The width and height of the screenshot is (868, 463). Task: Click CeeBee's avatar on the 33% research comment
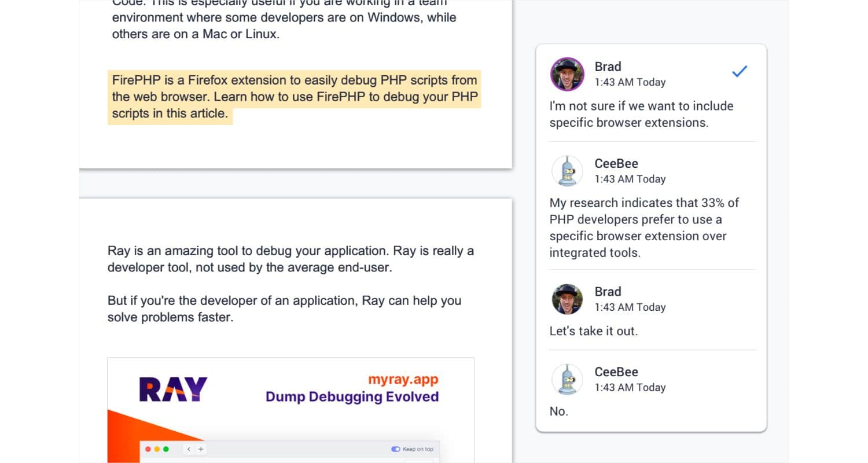click(x=567, y=171)
